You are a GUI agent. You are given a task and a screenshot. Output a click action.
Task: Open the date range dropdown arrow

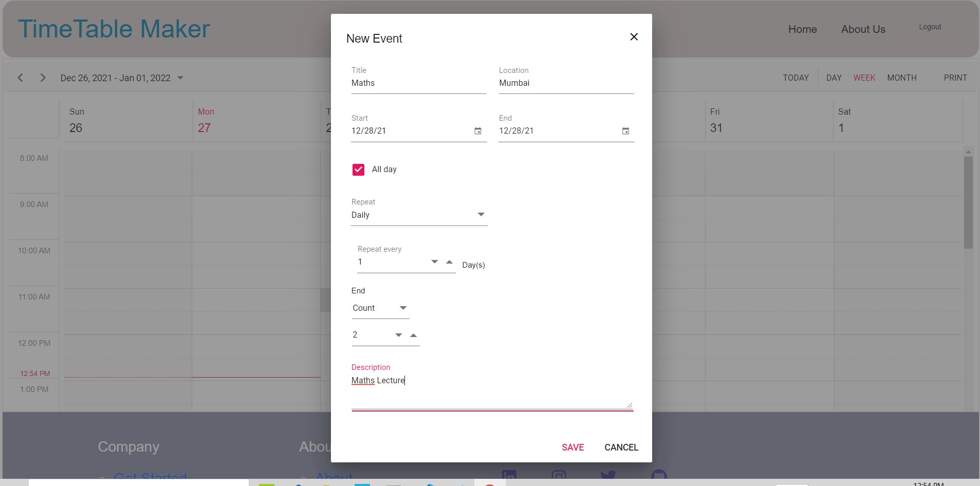pos(180,78)
